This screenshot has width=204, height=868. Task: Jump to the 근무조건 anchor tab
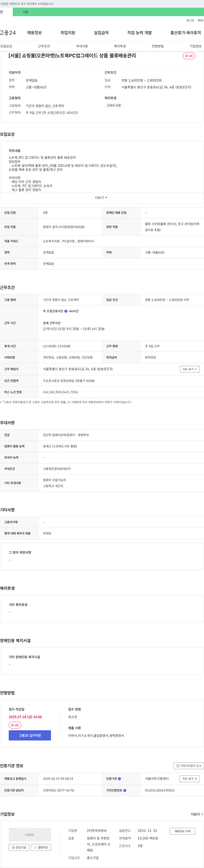tap(44, 46)
